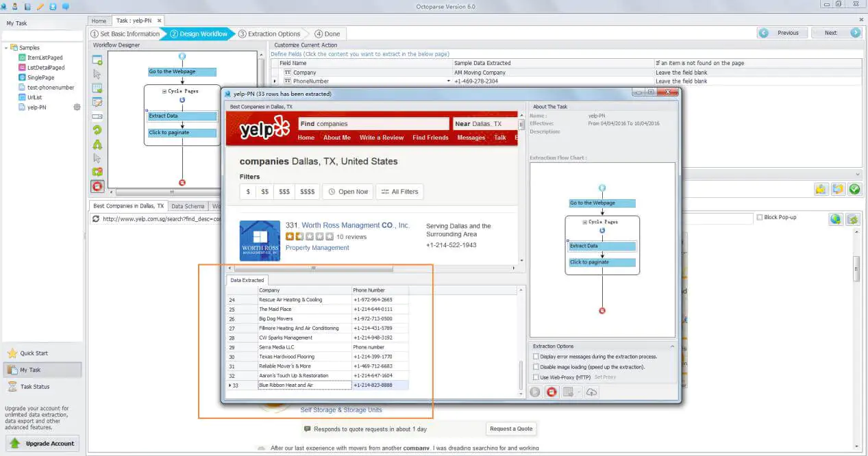Click the red end node in Workflow Designer
868x456 pixels.
click(x=182, y=183)
